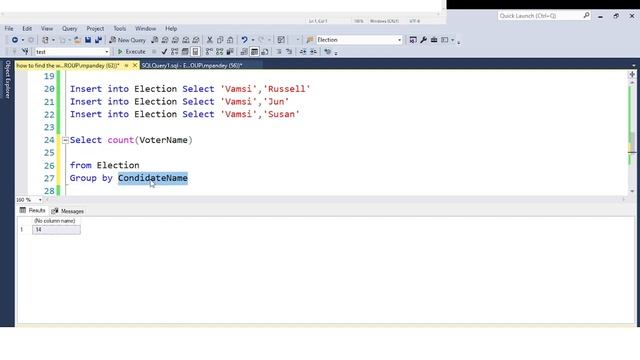
Task: Open the New Project dropdown arrow
Action: point(53,40)
